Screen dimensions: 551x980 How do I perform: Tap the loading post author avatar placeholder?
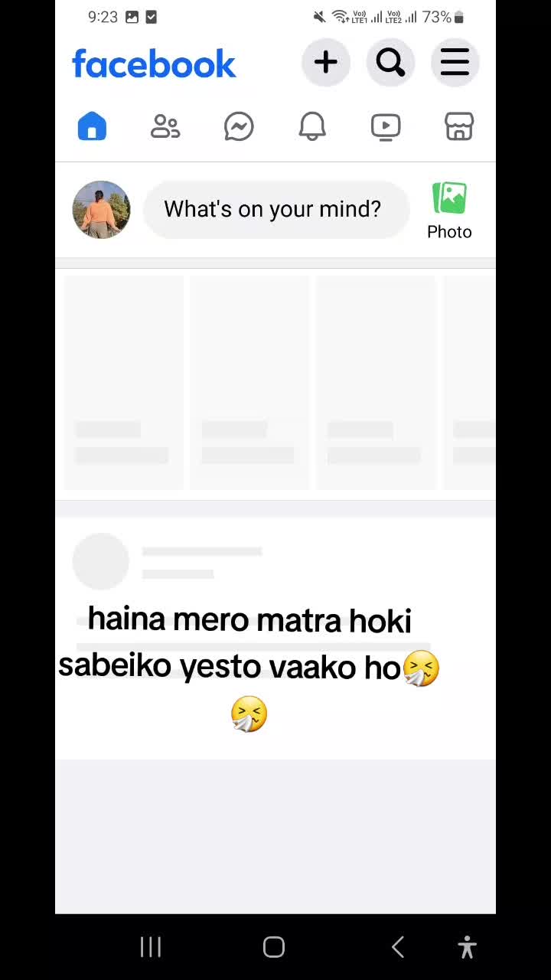101,561
